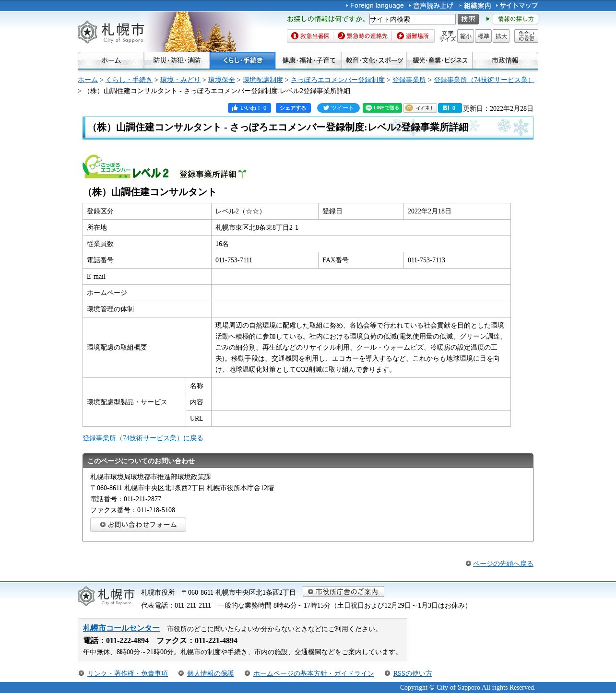The width and height of the screenshot is (616, 693).
Task: Click the back-to-top arrow icon
Action: (x=469, y=564)
